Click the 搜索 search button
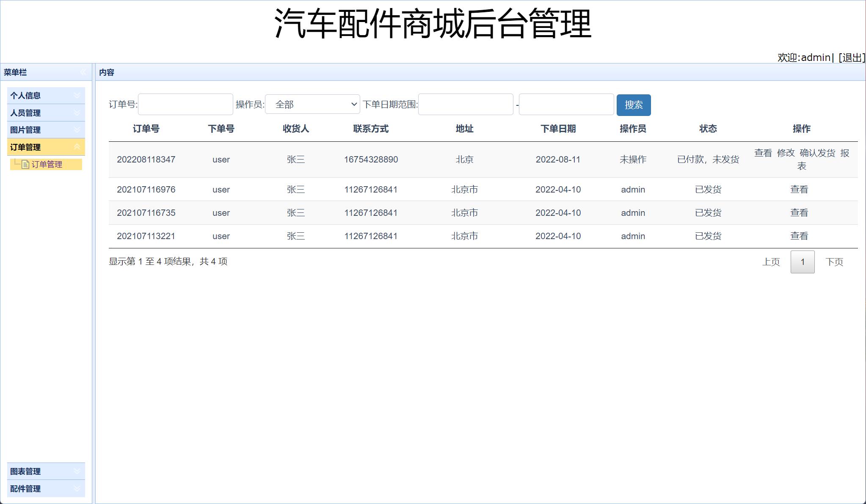866x504 pixels. pyautogui.click(x=634, y=105)
